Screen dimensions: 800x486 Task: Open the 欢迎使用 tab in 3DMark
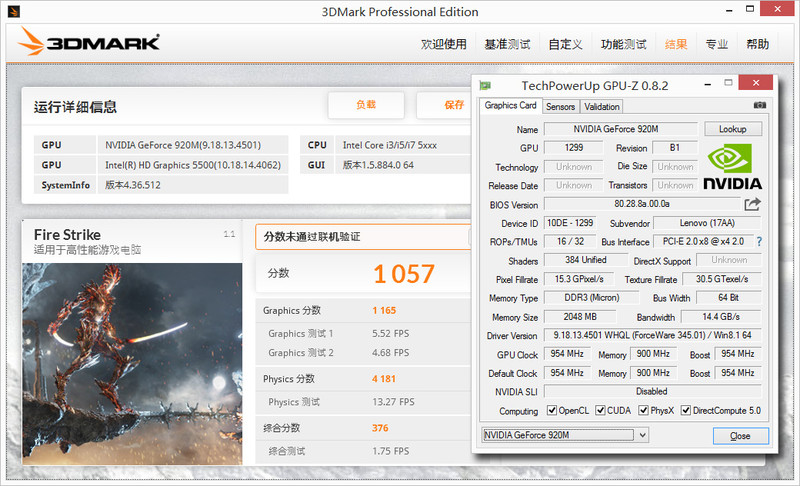[443, 44]
